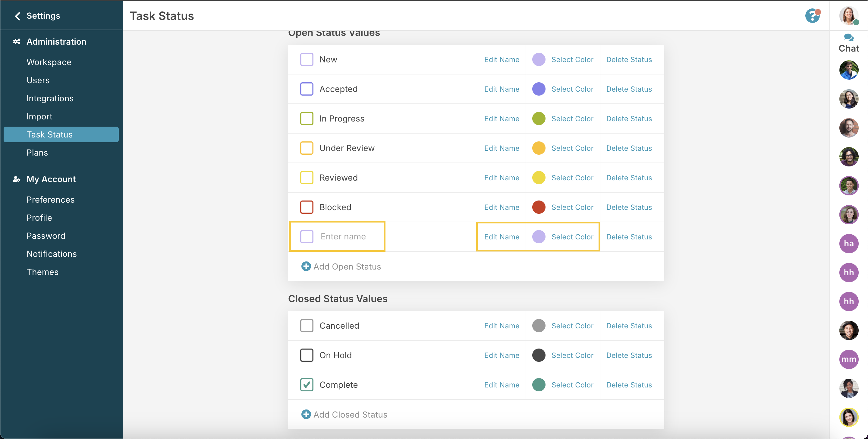Click the plus icon for Add Closed Status
This screenshot has height=439, width=868.
coord(306,414)
